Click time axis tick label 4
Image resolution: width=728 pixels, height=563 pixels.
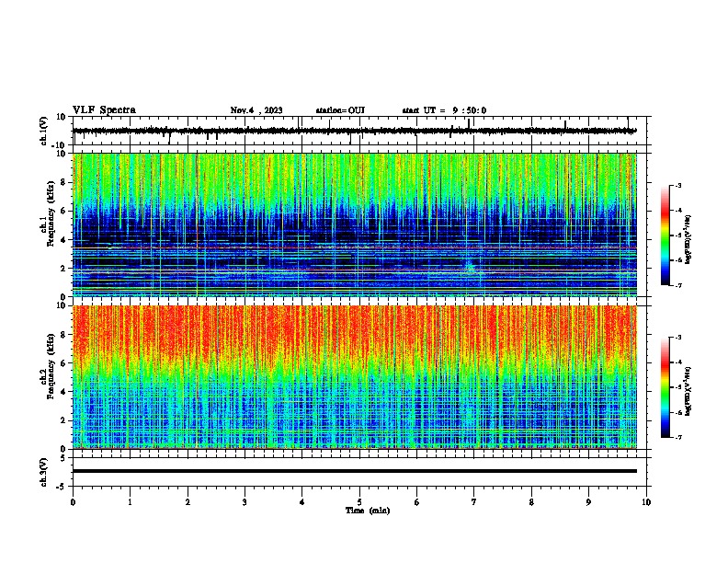(x=301, y=502)
